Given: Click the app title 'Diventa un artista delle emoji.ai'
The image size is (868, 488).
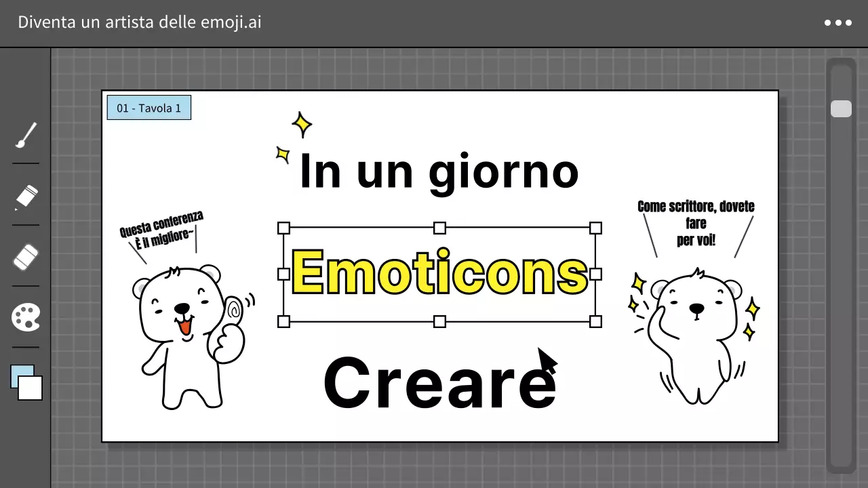Looking at the screenshot, I should click(x=138, y=22).
